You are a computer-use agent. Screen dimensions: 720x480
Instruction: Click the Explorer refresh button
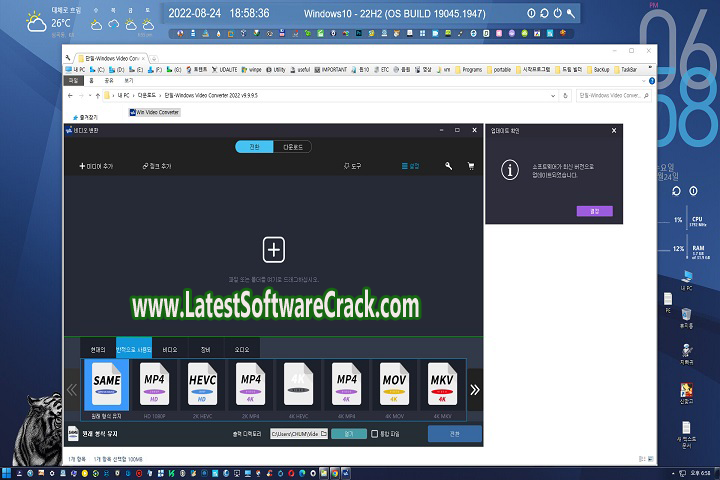coord(565,96)
